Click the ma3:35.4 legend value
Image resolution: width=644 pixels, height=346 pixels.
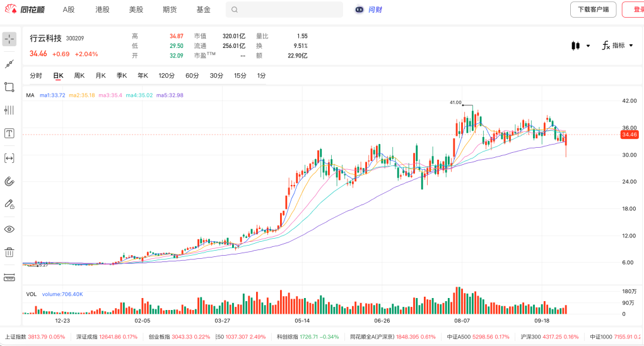(x=110, y=95)
